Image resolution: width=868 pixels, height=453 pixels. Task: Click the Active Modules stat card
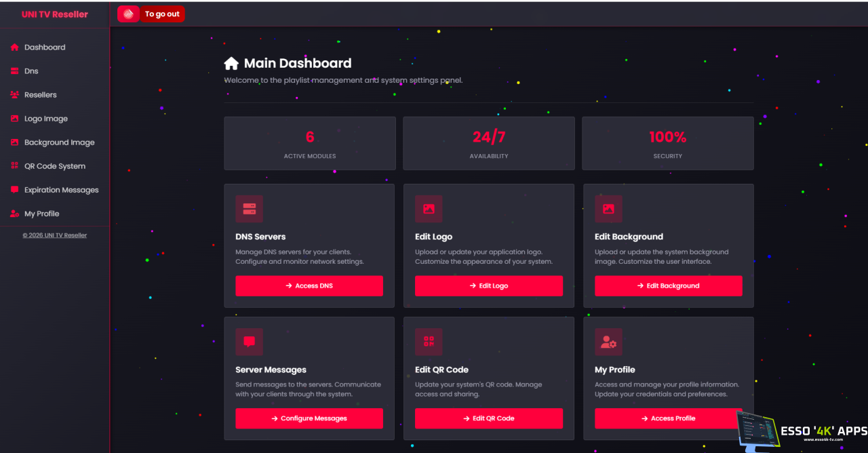pyautogui.click(x=310, y=143)
